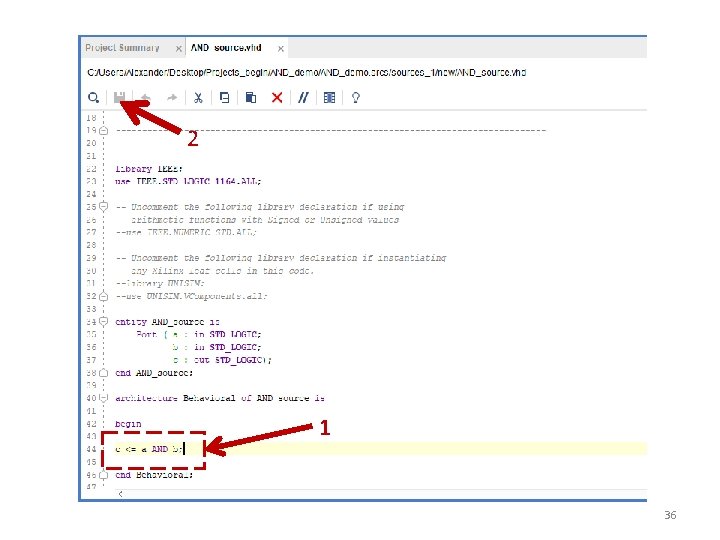Click the 'c <= a AND b;' line
720x540 pixels.
coord(149,449)
